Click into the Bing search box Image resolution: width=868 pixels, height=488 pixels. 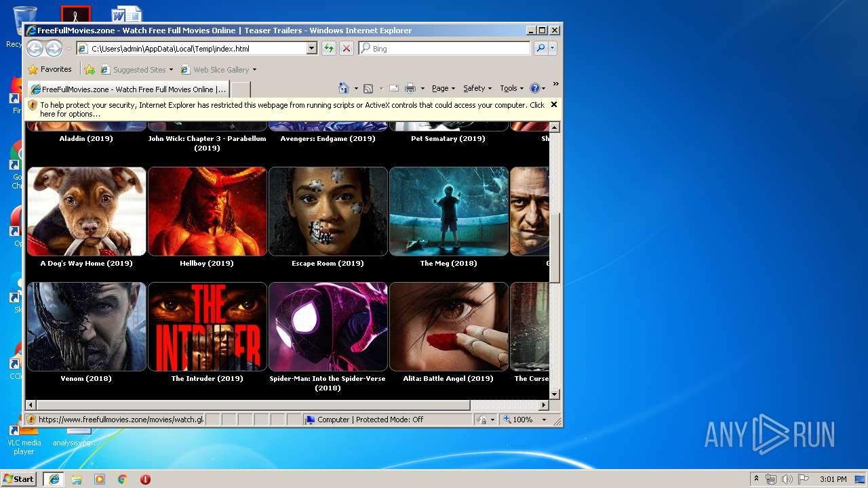coord(445,48)
